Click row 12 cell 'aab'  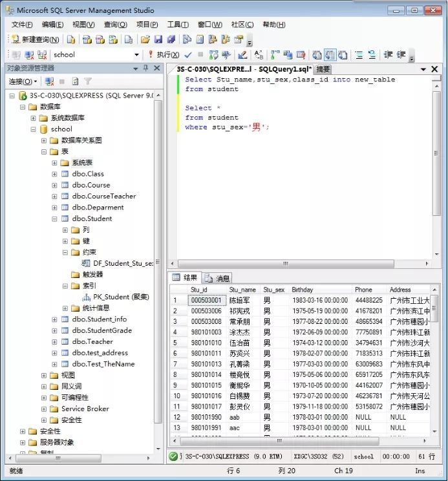[x=242, y=417]
